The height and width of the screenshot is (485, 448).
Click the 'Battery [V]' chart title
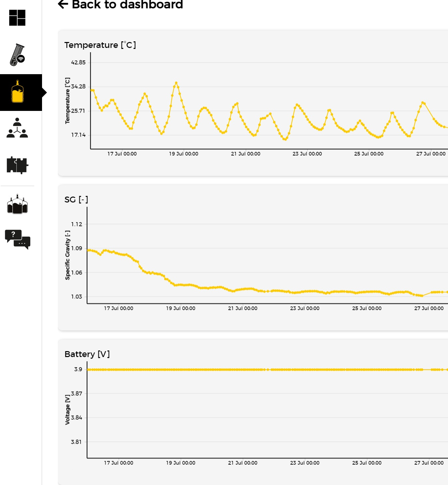[87, 354]
